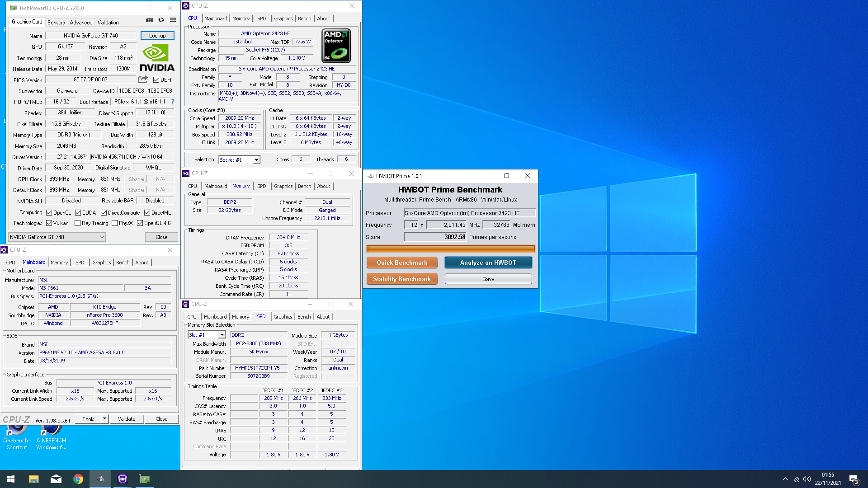
Task: Click the CPU-Z Tools button
Action: (x=89, y=419)
